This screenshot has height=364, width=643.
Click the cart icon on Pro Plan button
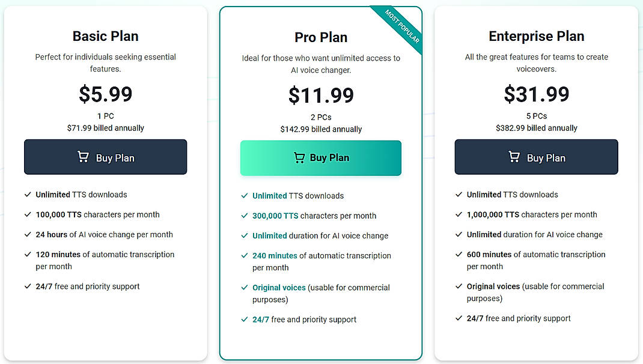pos(299,157)
